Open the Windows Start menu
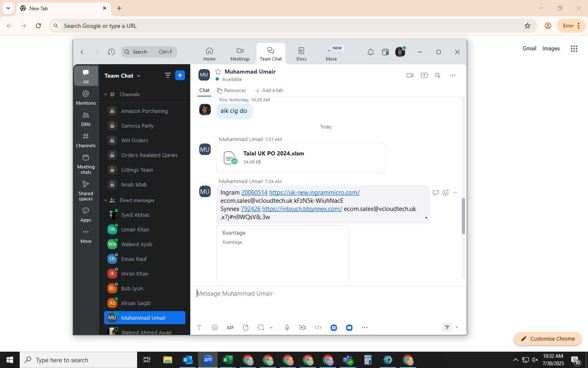The height and width of the screenshot is (368, 588). click(x=10, y=360)
